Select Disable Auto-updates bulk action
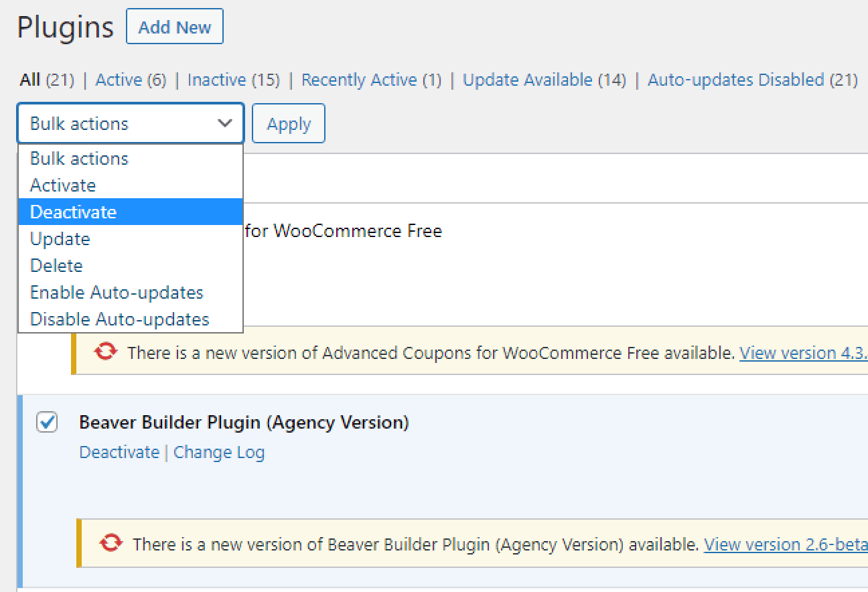This screenshot has width=868, height=592. point(119,319)
